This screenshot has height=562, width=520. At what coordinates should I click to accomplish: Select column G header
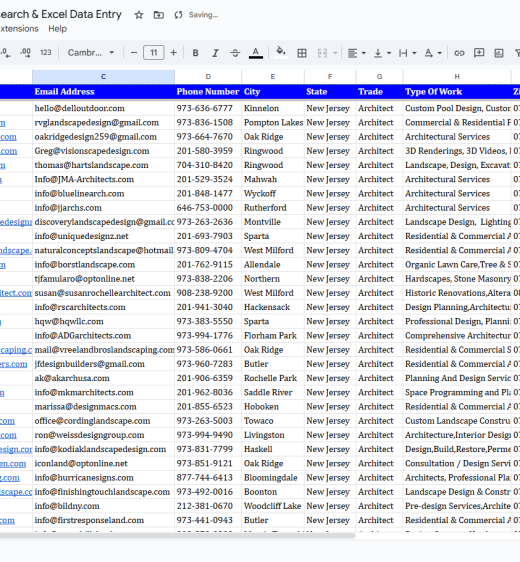379,77
